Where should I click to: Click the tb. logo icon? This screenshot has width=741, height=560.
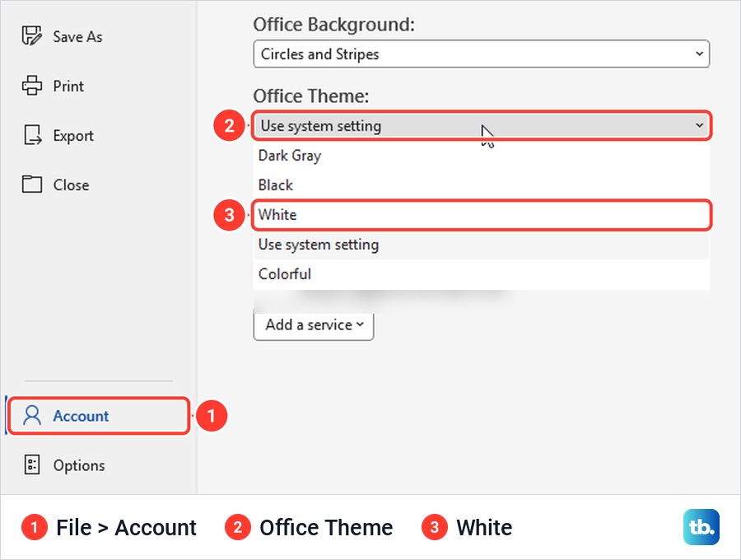pos(701,527)
